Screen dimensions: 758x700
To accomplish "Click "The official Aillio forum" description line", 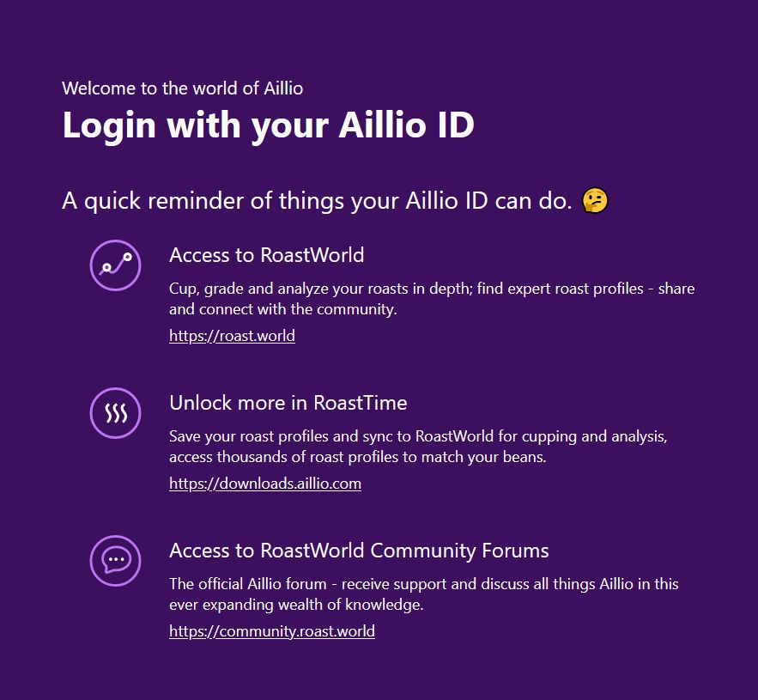I will 423,584.
